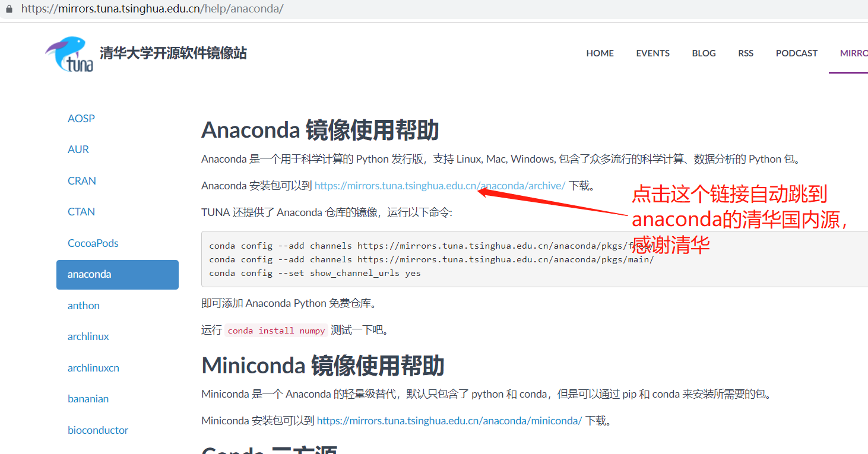Click the sentence starting TUNA 还提供了
This screenshot has height=454, width=868.
point(327,212)
